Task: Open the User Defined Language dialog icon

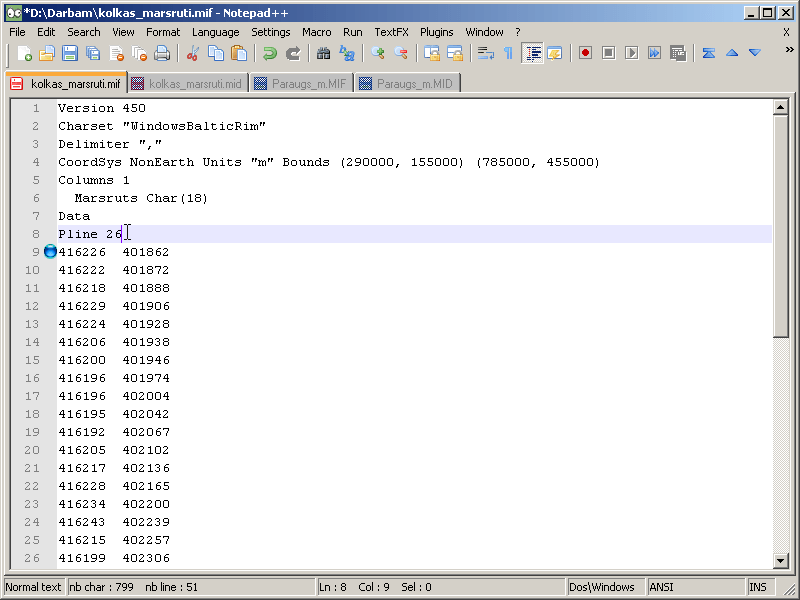Action: tap(555, 53)
